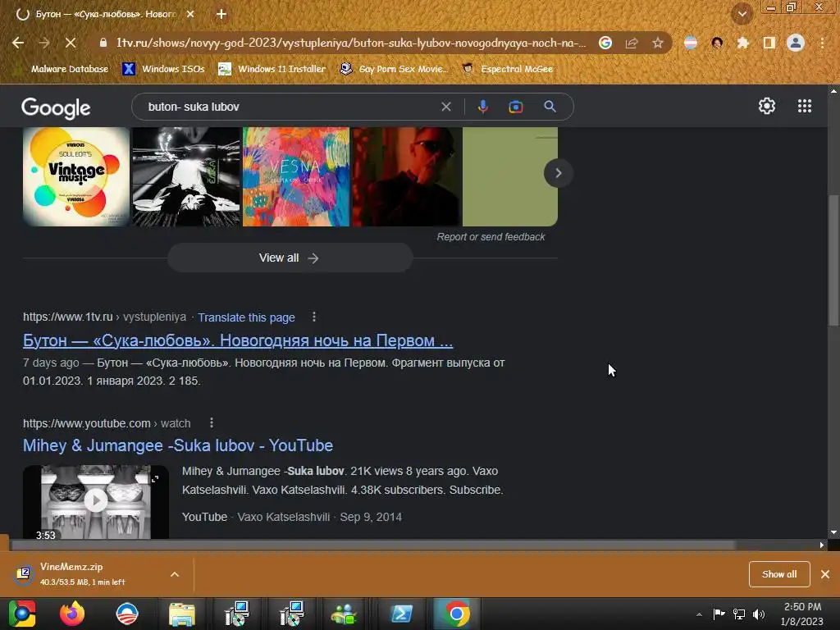Search by image with the camera icon
Viewport: 840px width, 630px height.
coord(515,107)
